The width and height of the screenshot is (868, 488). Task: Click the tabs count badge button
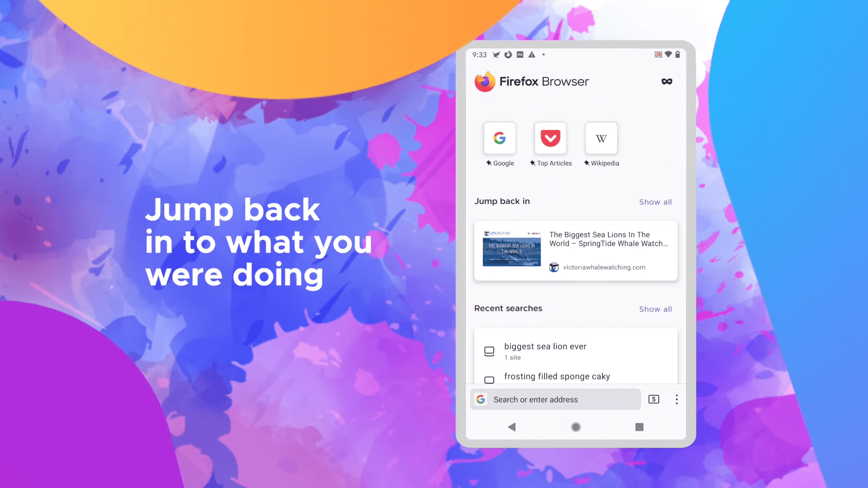point(653,399)
